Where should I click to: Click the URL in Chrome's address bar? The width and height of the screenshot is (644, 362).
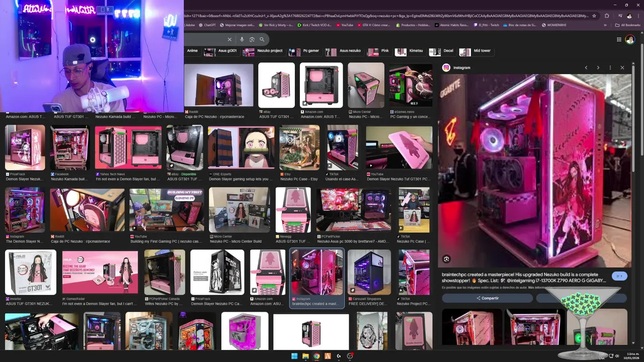tap(385, 16)
